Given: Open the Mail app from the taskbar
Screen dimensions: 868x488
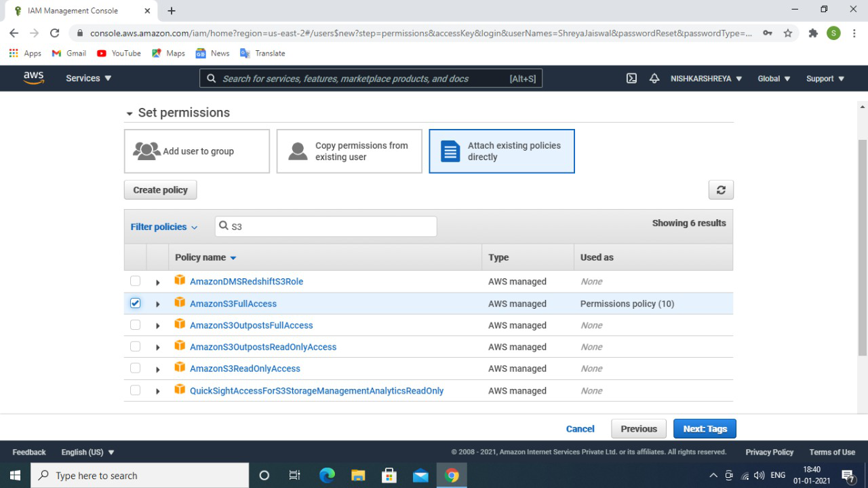Looking at the screenshot, I should [x=420, y=475].
